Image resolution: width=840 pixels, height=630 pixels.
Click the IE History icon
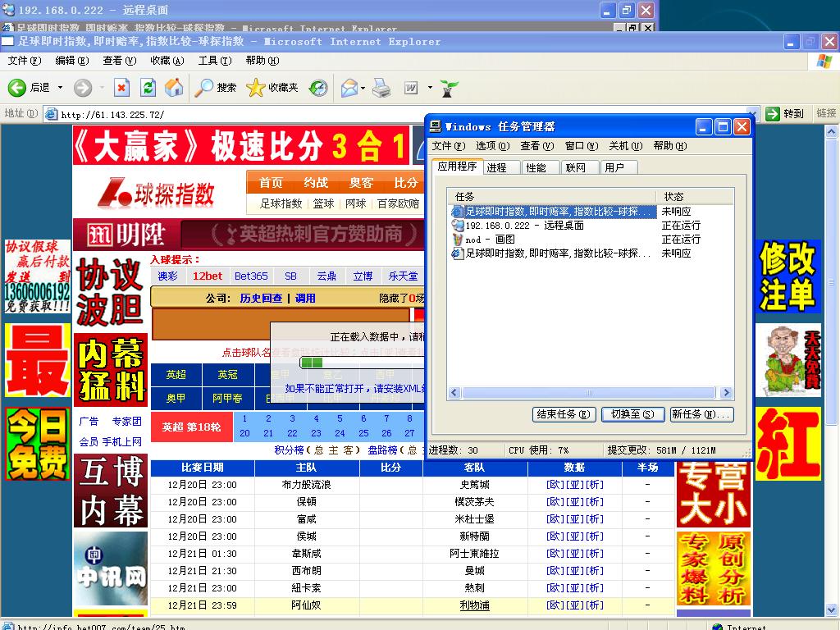(x=318, y=88)
